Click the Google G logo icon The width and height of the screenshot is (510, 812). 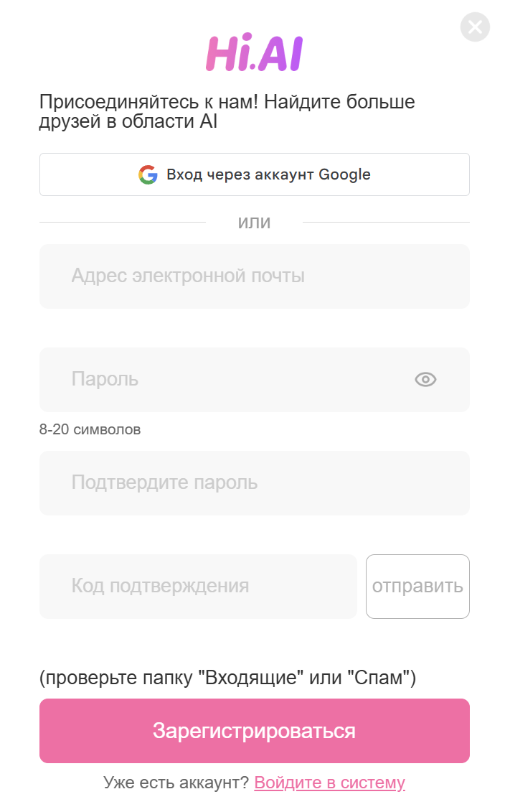148,175
